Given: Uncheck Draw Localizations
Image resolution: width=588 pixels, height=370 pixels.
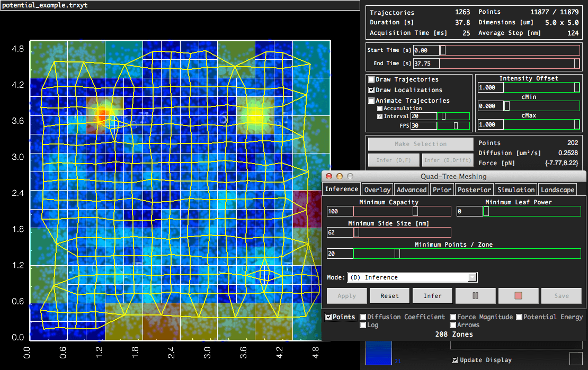Looking at the screenshot, I should [x=371, y=90].
